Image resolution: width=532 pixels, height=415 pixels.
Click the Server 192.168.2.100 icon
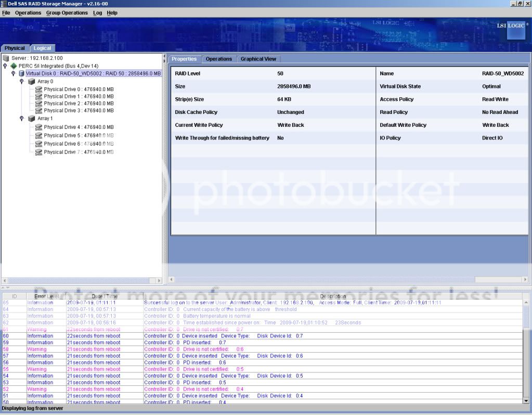point(6,58)
